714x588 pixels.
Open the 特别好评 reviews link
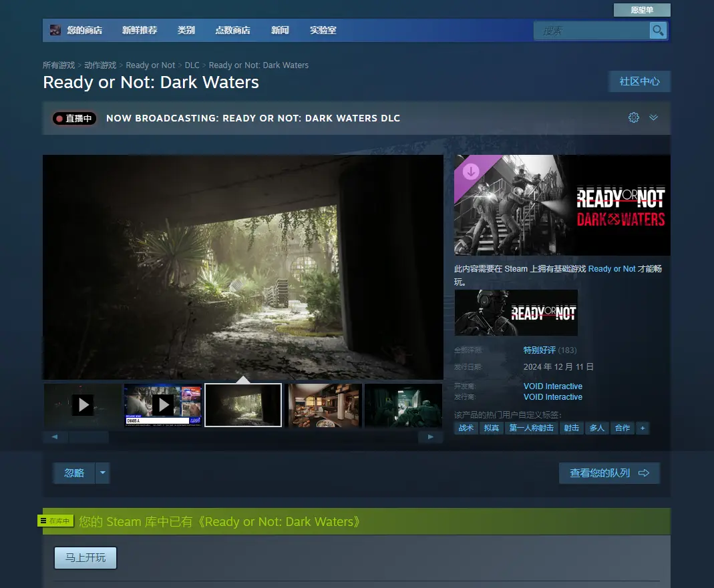[539, 350]
